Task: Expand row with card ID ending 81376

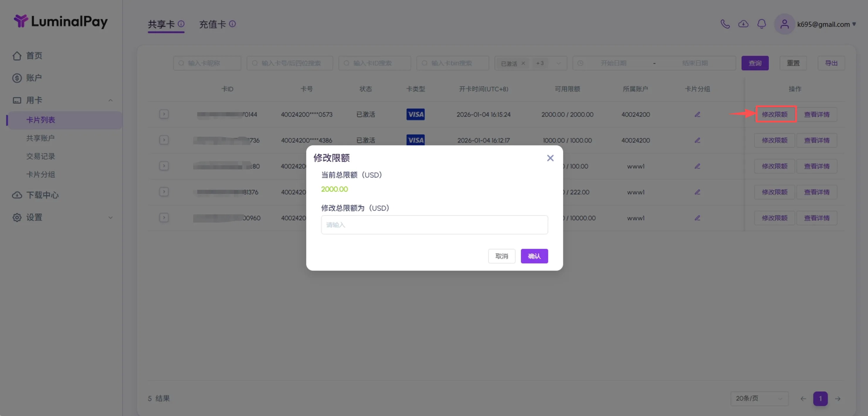Action: coord(164,192)
